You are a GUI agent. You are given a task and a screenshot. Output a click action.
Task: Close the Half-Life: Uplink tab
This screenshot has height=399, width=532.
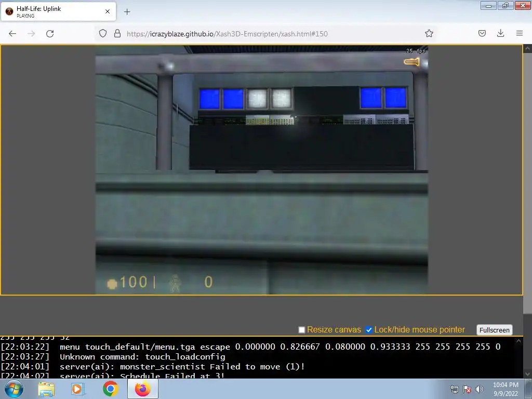[108, 11]
